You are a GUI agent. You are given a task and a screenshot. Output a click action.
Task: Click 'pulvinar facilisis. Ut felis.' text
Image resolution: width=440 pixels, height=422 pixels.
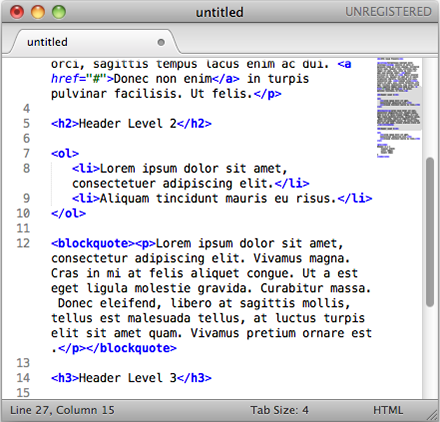point(152,94)
